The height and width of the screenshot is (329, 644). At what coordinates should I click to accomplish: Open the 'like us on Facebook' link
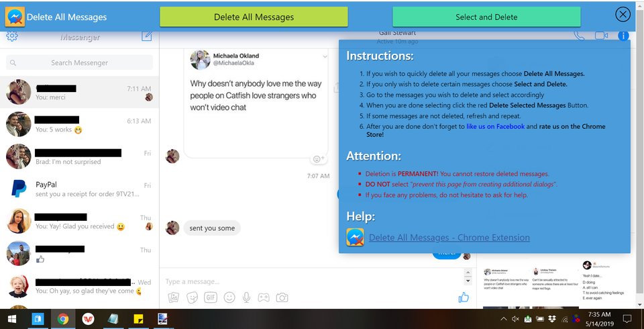[x=495, y=126]
